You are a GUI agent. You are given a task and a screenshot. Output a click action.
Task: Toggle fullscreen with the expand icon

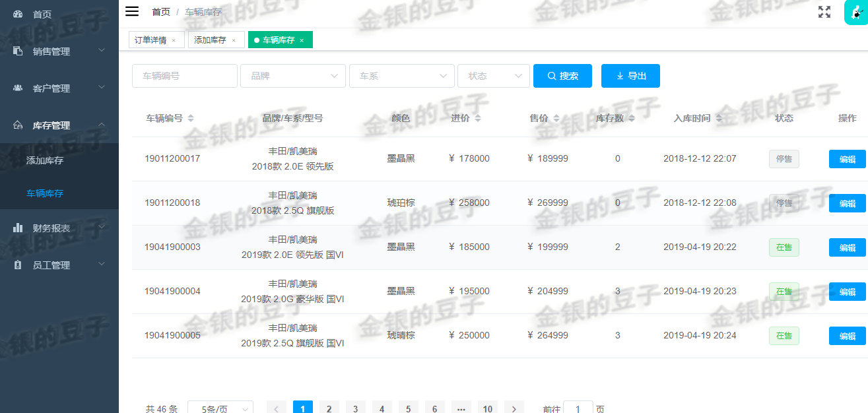coord(824,11)
